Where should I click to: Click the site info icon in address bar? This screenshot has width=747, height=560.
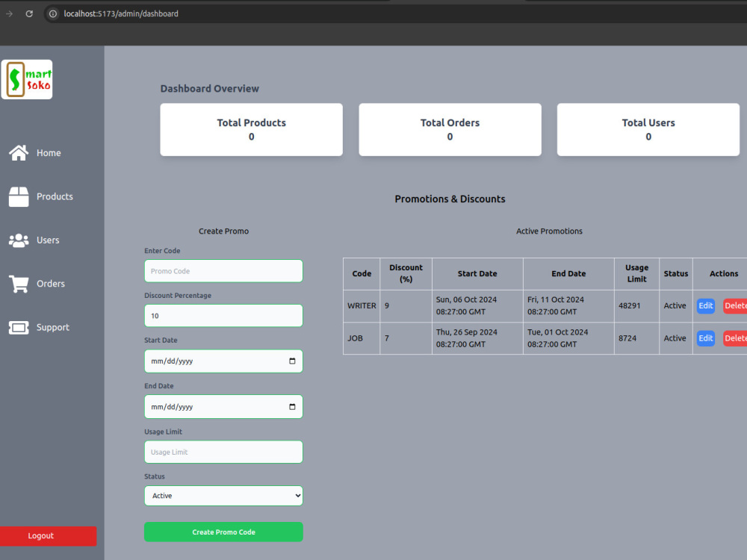pyautogui.click(x=53, y=13)
